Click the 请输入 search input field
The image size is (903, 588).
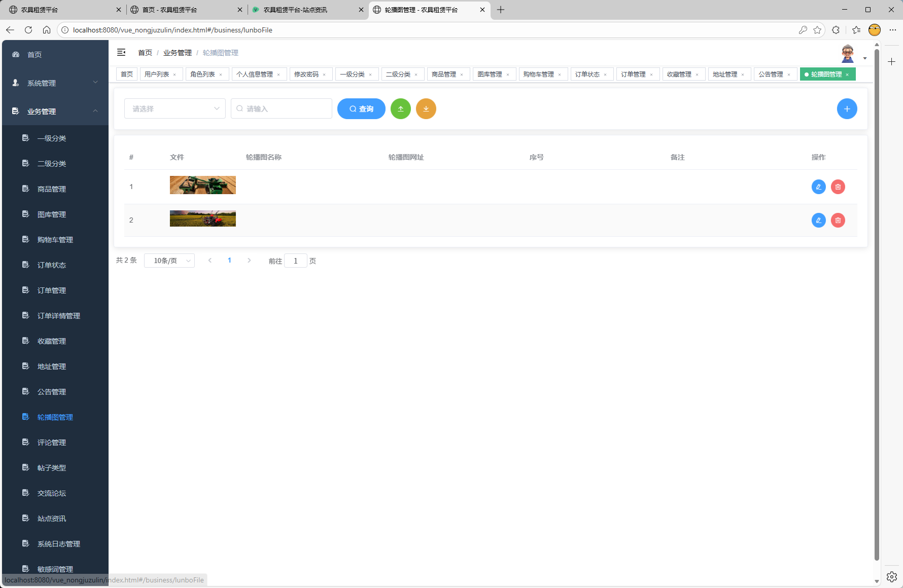click(282, 108)
